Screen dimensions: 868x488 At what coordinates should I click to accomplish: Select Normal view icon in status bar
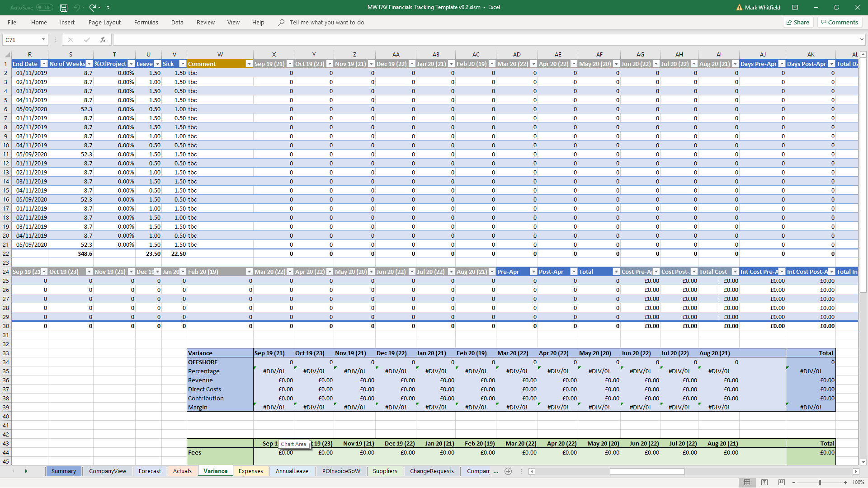(747, 483)
